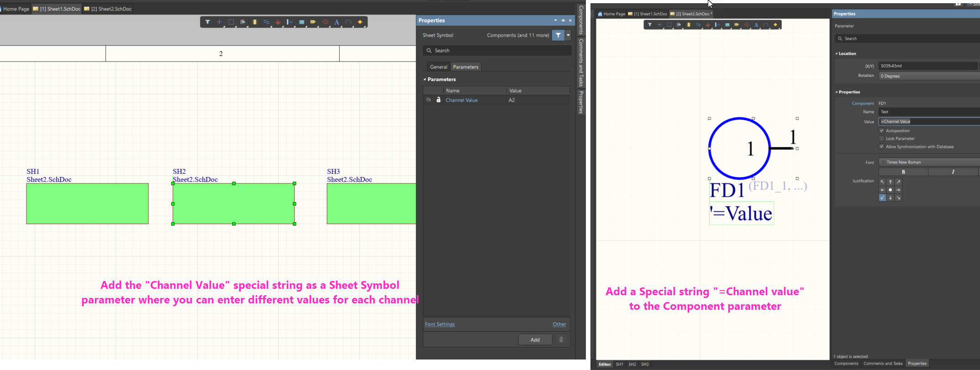Set justification to bottom-right

(x=899, y=198)
